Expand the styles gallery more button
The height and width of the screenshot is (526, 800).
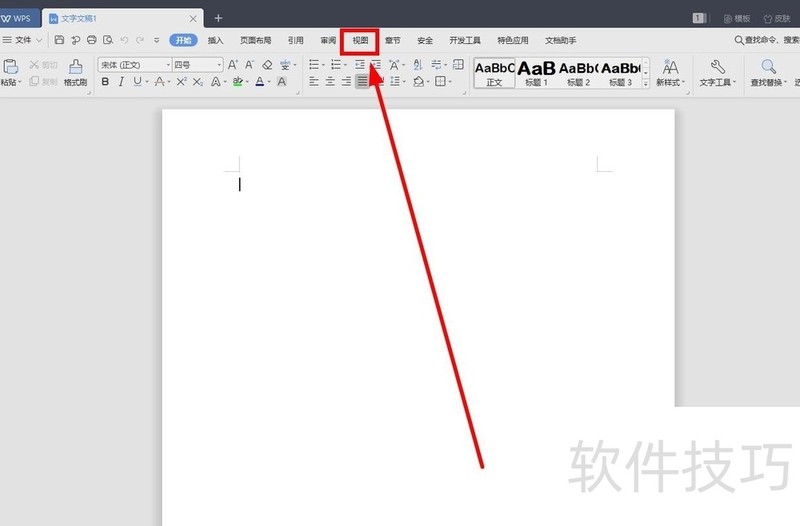pyautogui.click(x=645, y=83)
